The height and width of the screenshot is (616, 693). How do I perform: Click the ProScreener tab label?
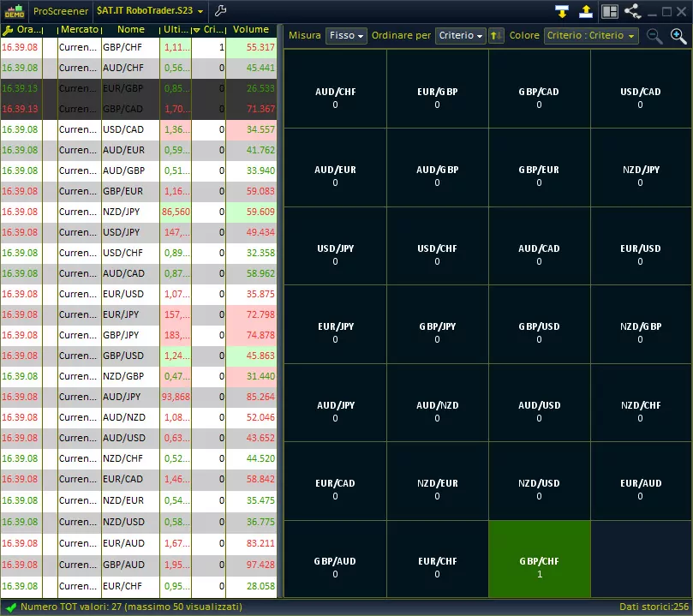pos(61,11)
